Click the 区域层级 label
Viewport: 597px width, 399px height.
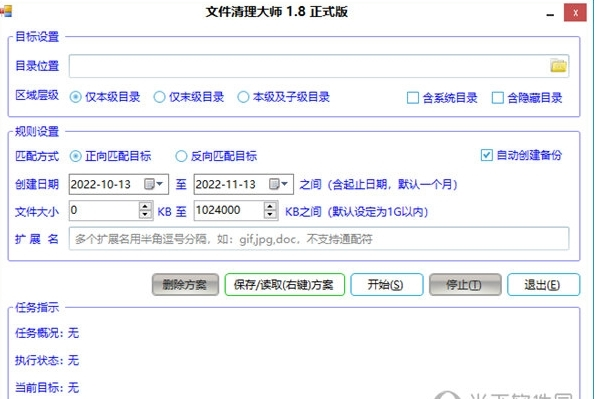pos(37,95)
